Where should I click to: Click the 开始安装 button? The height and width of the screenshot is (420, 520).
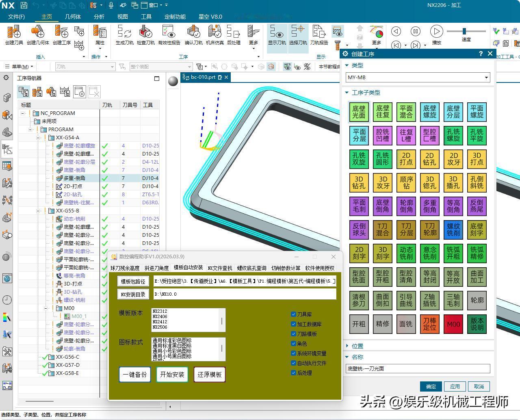click(172, 375)
